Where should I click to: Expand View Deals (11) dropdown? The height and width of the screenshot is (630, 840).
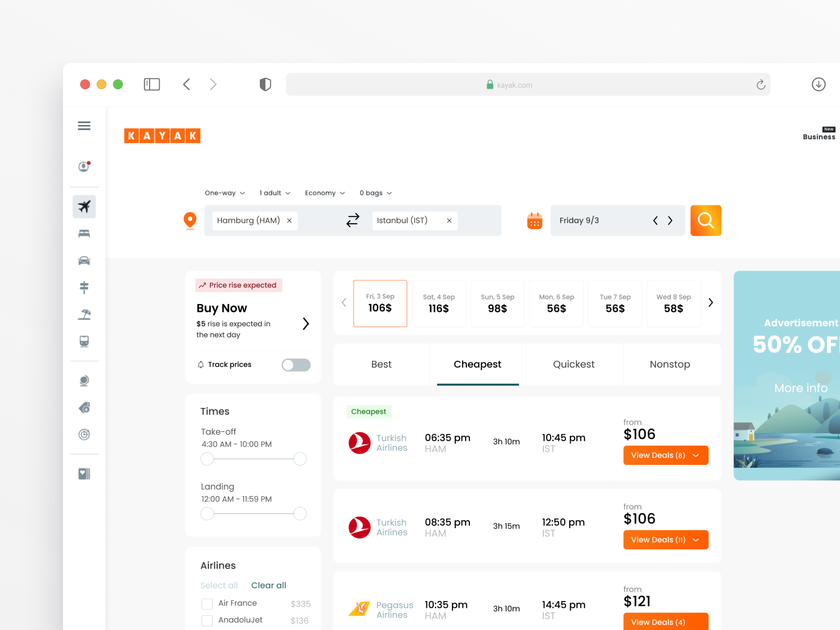click(x=666, y=540)
